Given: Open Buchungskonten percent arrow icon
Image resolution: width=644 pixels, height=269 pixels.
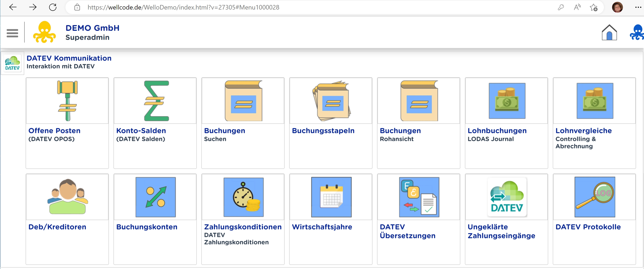Looking at the screenshot, I should point(155,197).
